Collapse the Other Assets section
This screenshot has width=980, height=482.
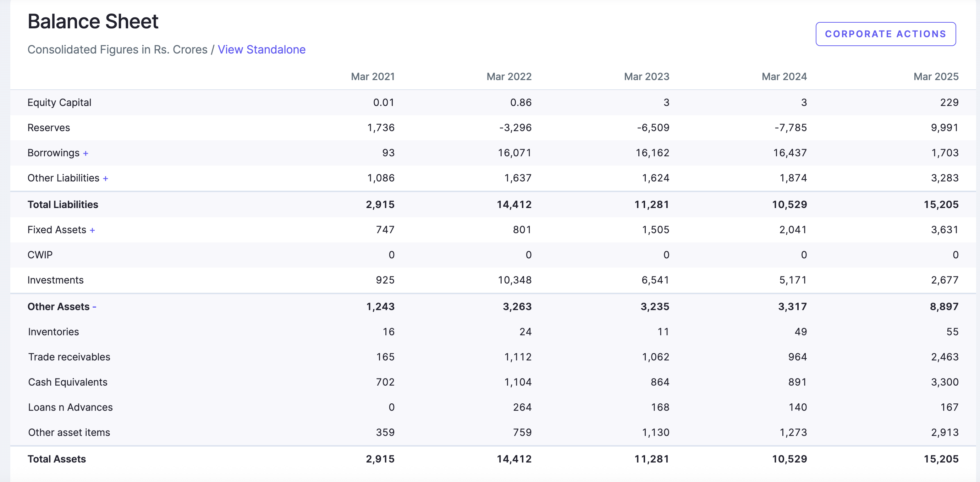94,307
